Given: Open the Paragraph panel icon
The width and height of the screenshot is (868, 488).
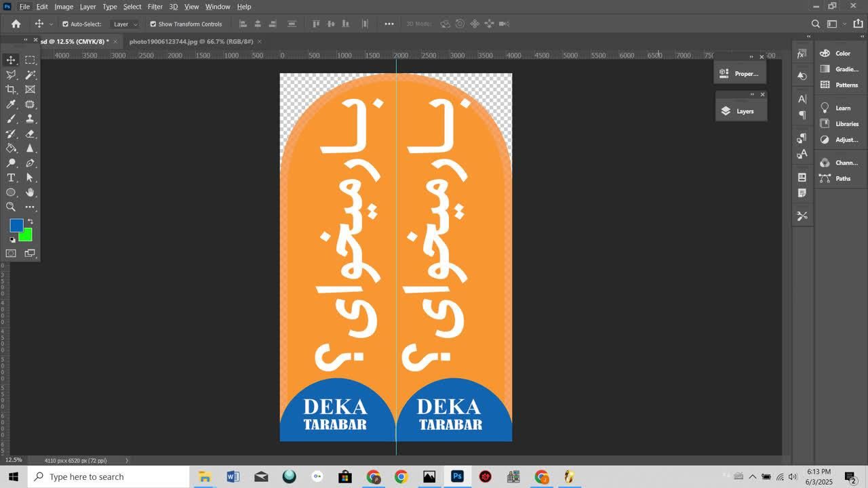Looking at the screenshot, I should (x=802, y=115).
